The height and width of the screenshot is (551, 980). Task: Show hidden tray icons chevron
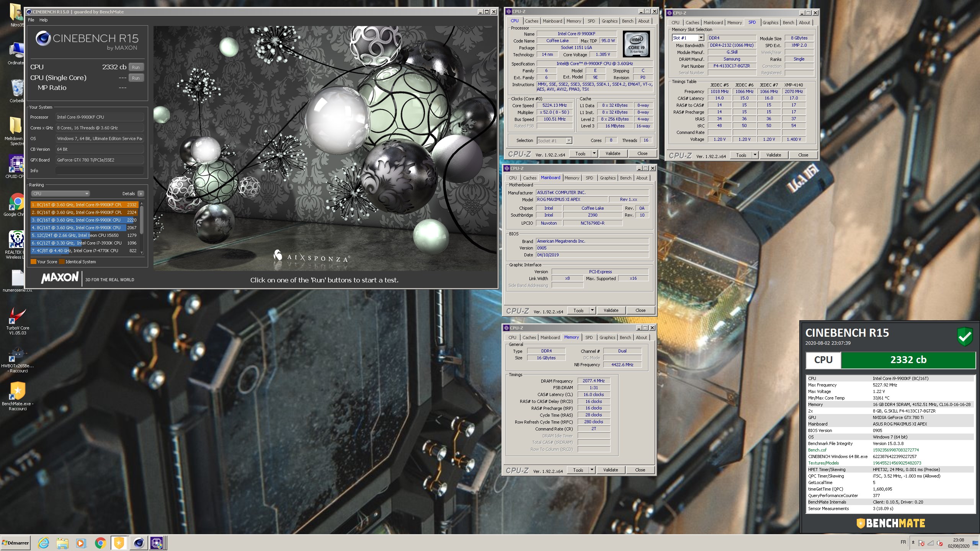913,543
